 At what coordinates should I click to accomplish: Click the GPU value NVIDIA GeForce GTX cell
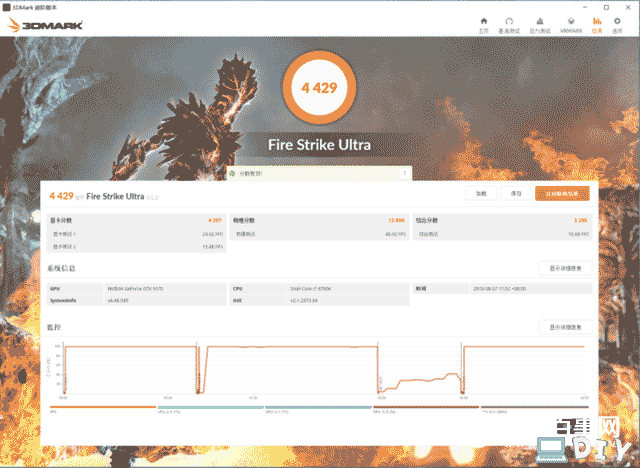pos(165,288)
